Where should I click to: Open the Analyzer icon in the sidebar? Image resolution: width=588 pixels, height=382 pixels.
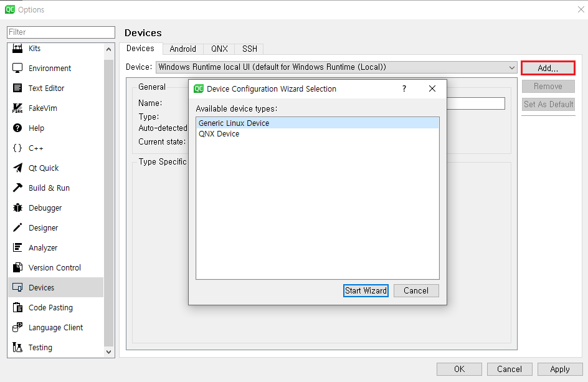tap(17, 247)
